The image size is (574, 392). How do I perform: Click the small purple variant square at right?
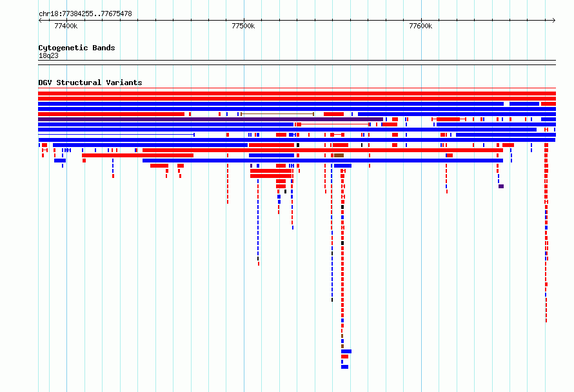point(501,186)
